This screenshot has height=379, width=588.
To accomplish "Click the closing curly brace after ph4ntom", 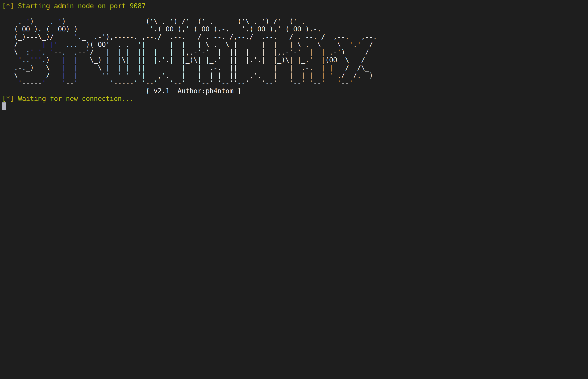I will coord(239,91).
